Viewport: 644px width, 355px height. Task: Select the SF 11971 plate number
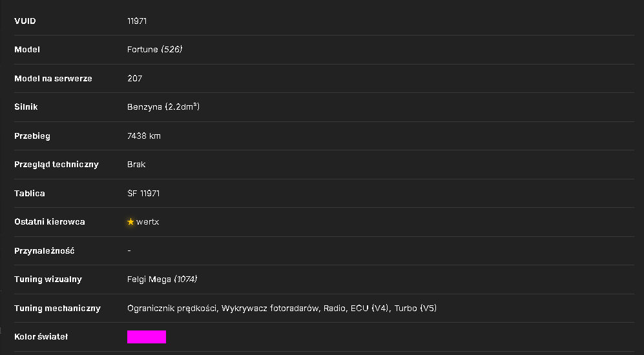point(143,193)
